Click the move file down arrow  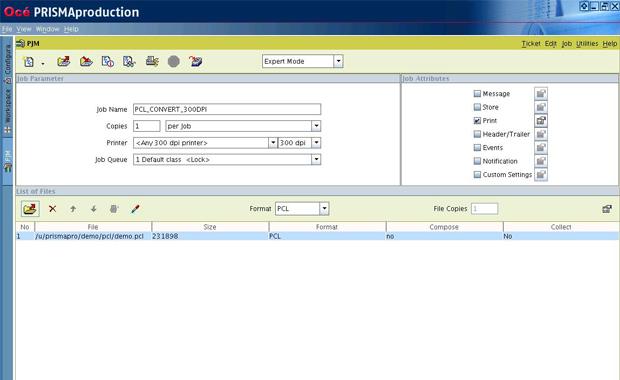click(93, 208)
